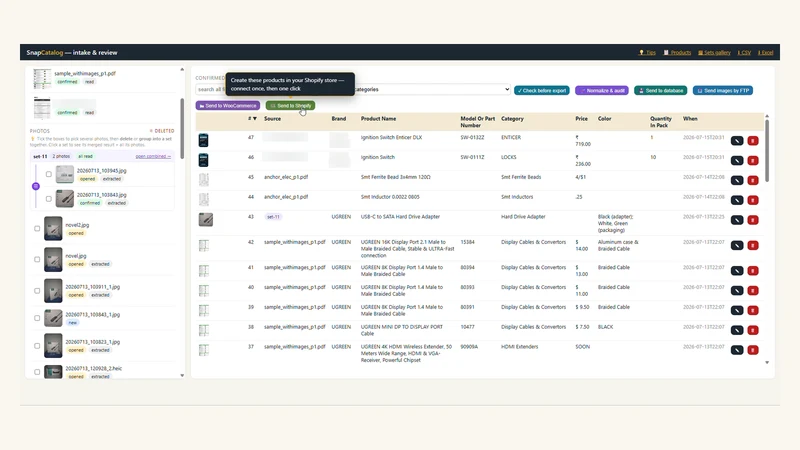Open the Sets gallery link
This screenshot has height=450, width=800.
coord(714,53)
